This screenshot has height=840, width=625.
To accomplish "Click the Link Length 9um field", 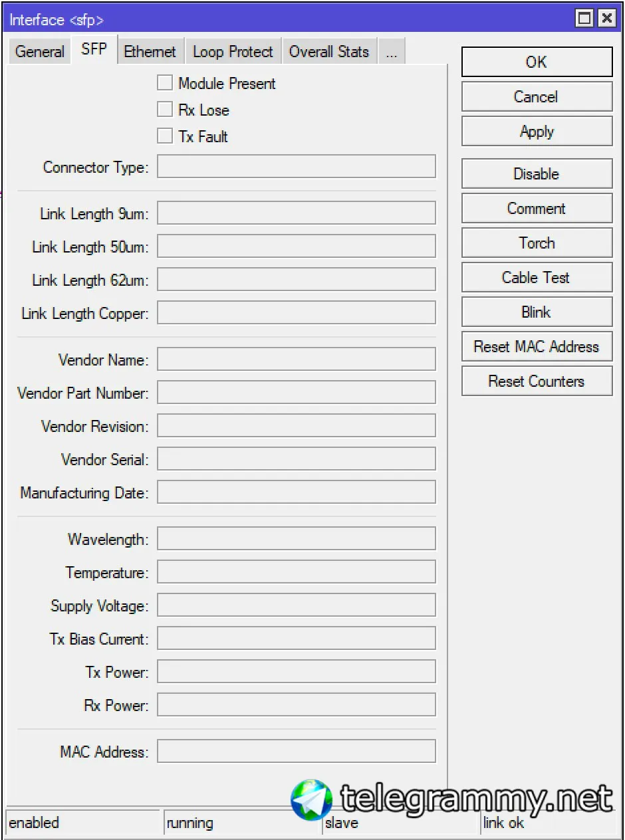I will [x=297, y=213].
